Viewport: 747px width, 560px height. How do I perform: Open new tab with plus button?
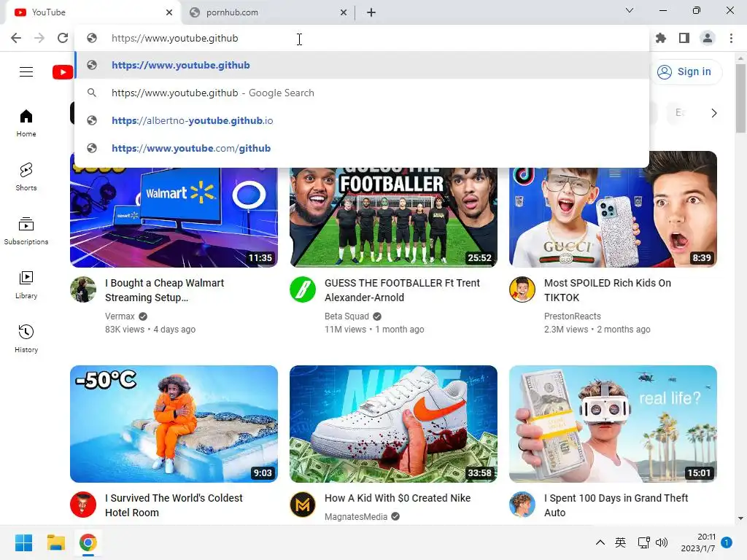click(371, 12)
